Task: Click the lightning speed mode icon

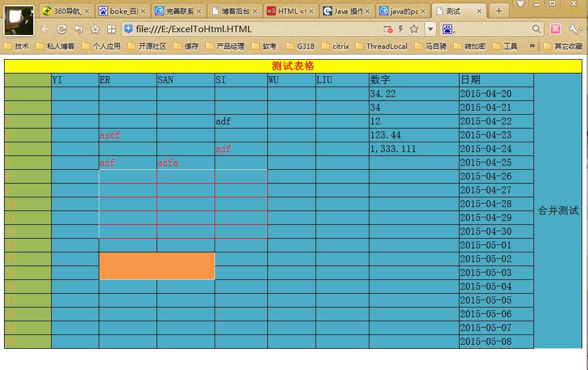Action: pyautogui.click(x=401, y=29)
